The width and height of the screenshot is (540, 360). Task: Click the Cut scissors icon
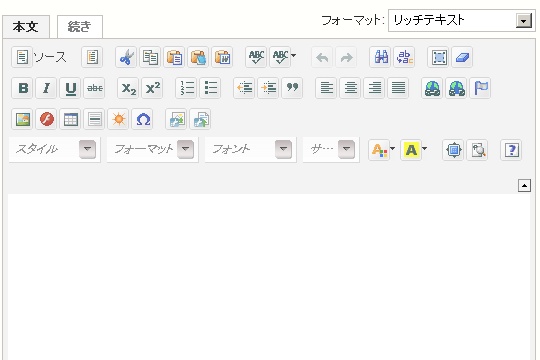(x=126, y=57)
